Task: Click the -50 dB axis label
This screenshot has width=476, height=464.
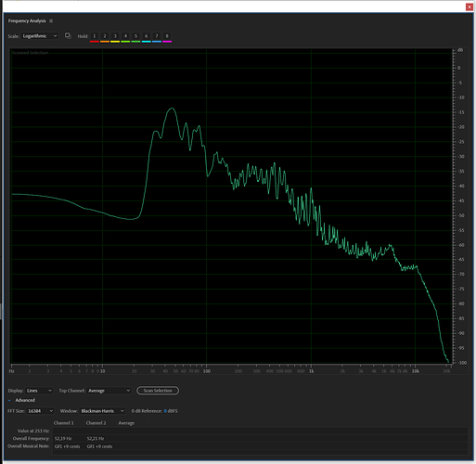Action: tap(461, 215)
